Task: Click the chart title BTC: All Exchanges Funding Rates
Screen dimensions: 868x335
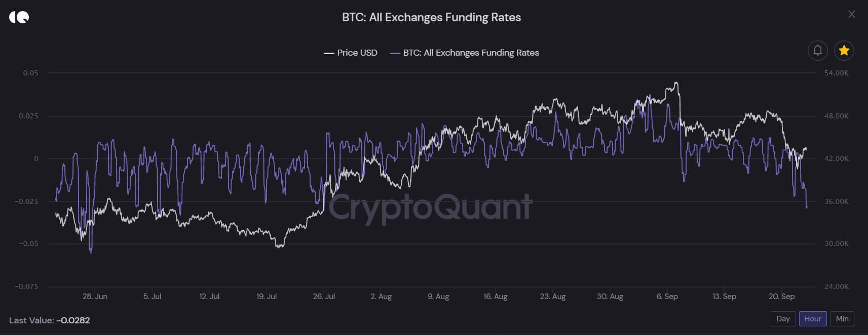Action: click(431, 17)
